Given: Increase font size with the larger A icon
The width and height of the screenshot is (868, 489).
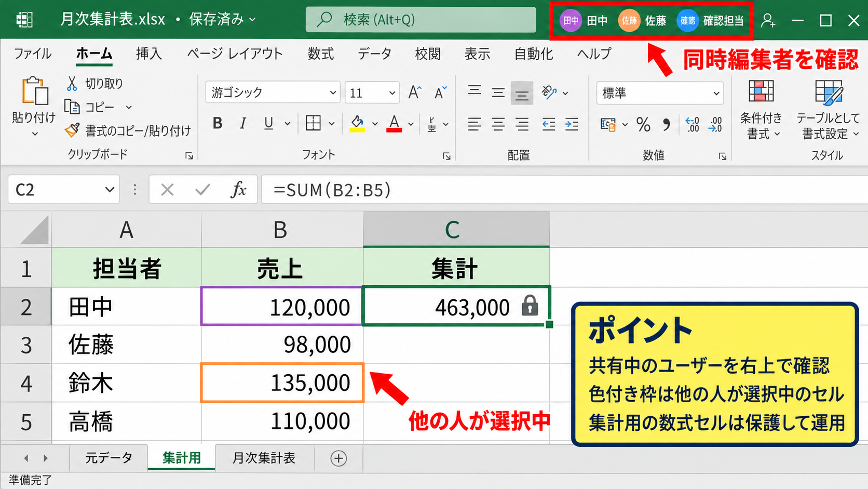Looking at the screenshot, I should pos(415,92).
